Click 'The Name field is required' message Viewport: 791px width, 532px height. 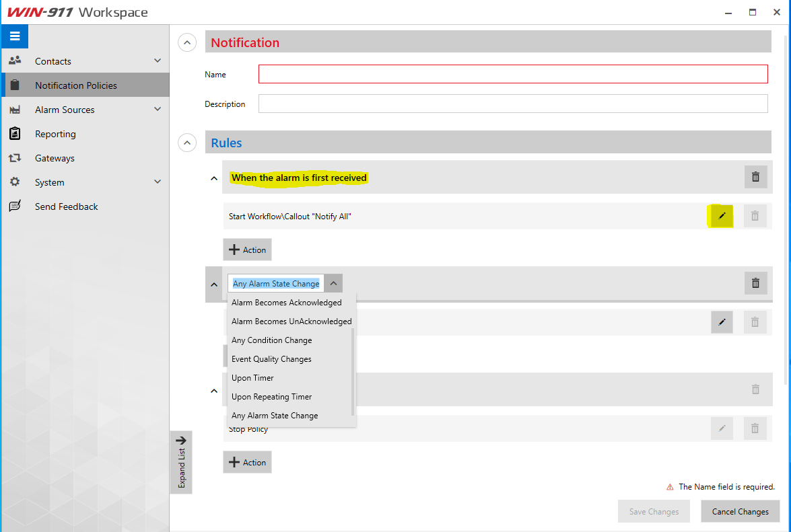[x=726, y=487]
